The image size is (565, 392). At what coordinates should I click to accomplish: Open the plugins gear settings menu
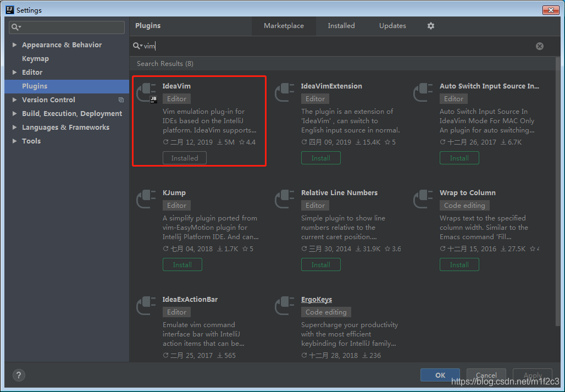(x=430, y=26)
